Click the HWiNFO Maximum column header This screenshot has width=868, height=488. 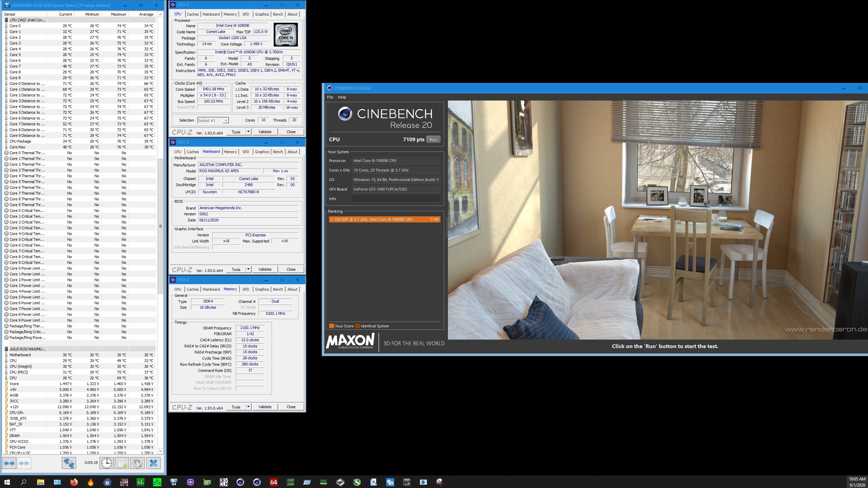coord(115,14)
